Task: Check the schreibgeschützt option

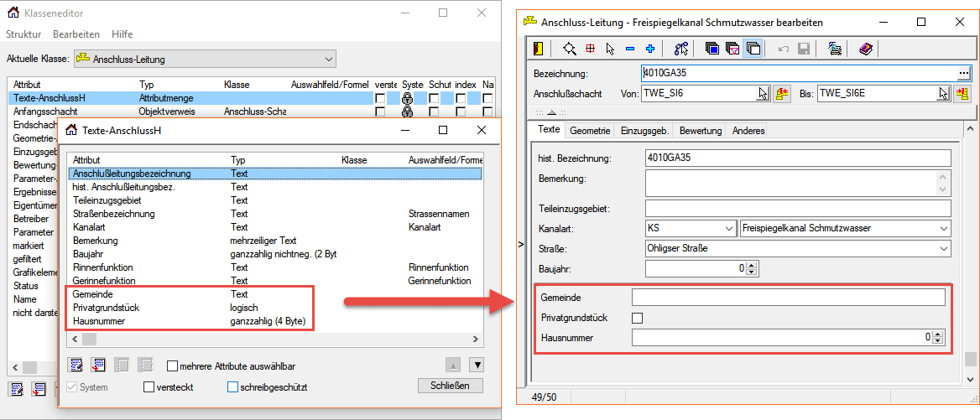Action: click(x=233, y=387)
